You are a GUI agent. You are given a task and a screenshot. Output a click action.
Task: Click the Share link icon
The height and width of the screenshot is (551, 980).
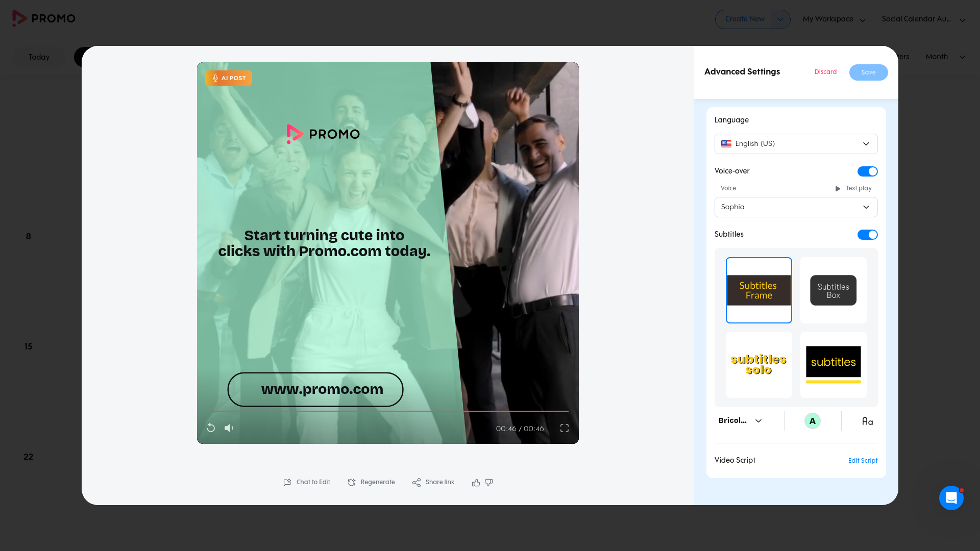(x=416, y=483)
